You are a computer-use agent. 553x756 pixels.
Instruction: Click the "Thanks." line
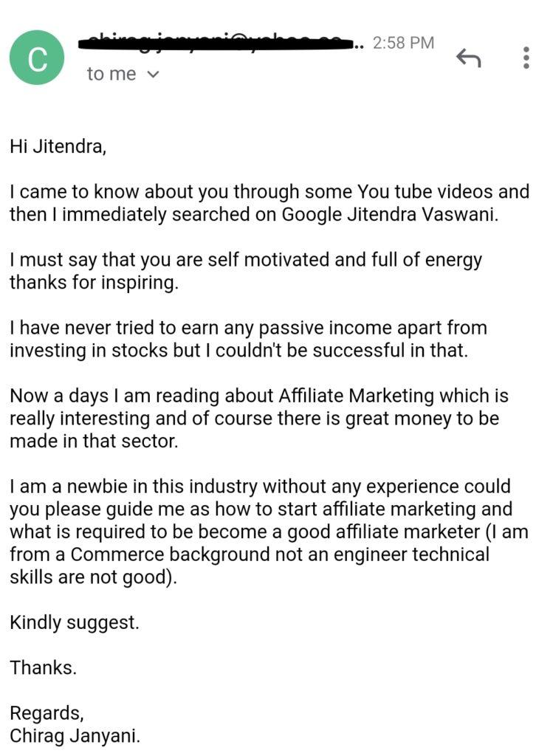click(43, 668)
